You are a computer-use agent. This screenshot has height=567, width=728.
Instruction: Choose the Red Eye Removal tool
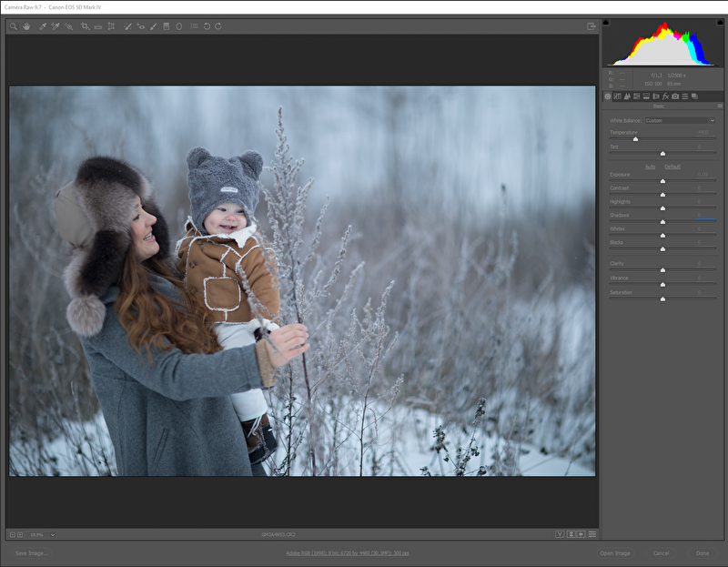tap(141, 26)
